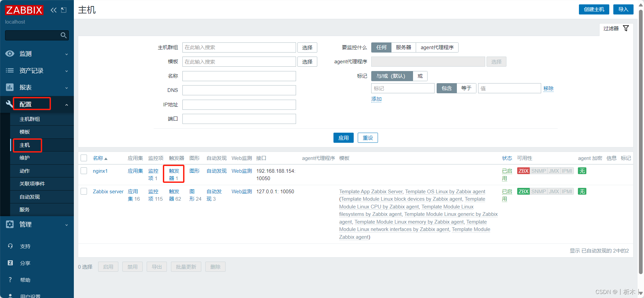Select 包含 tag operator
Screen dimensions: 644x298
(x=446, y=88)
